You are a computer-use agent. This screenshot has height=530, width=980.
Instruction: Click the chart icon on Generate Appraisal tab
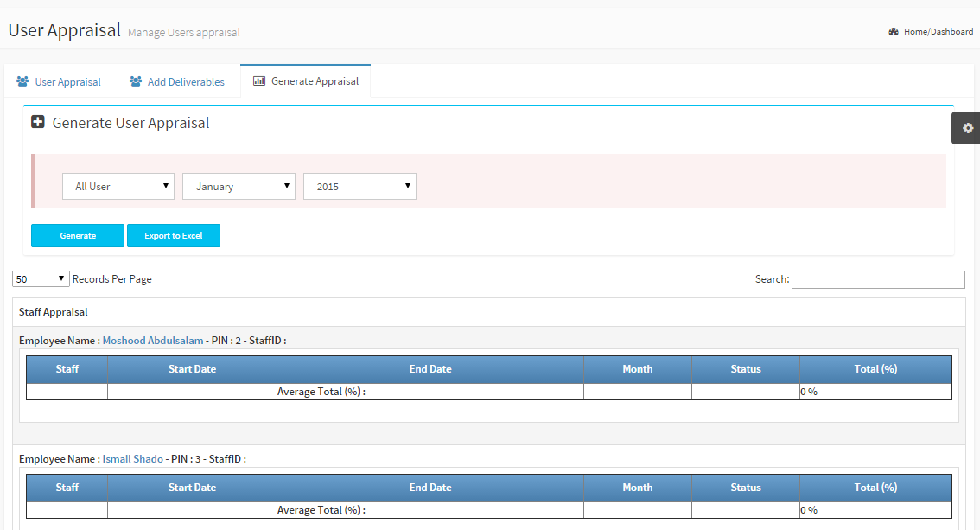[258, 81]
